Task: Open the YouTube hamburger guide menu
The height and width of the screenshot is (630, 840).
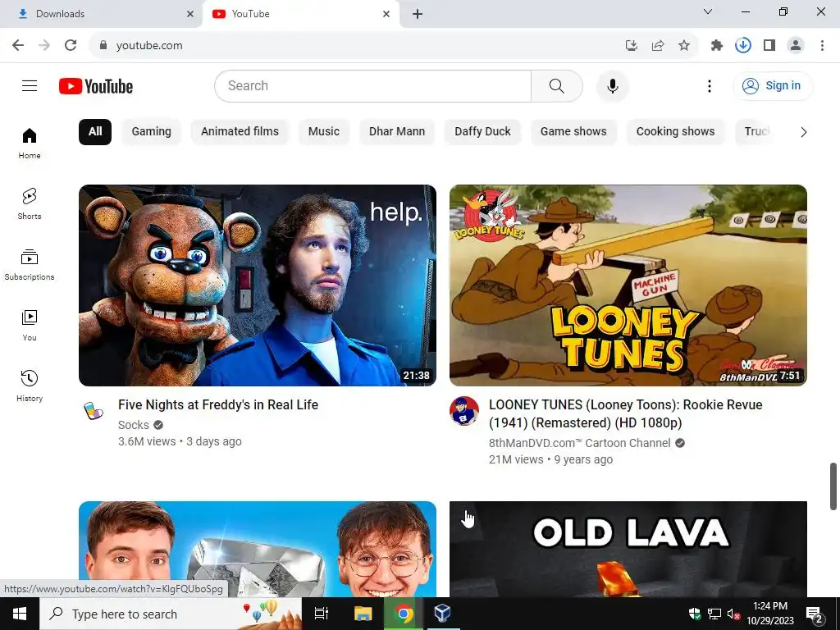Action: [x=30, y=85]
